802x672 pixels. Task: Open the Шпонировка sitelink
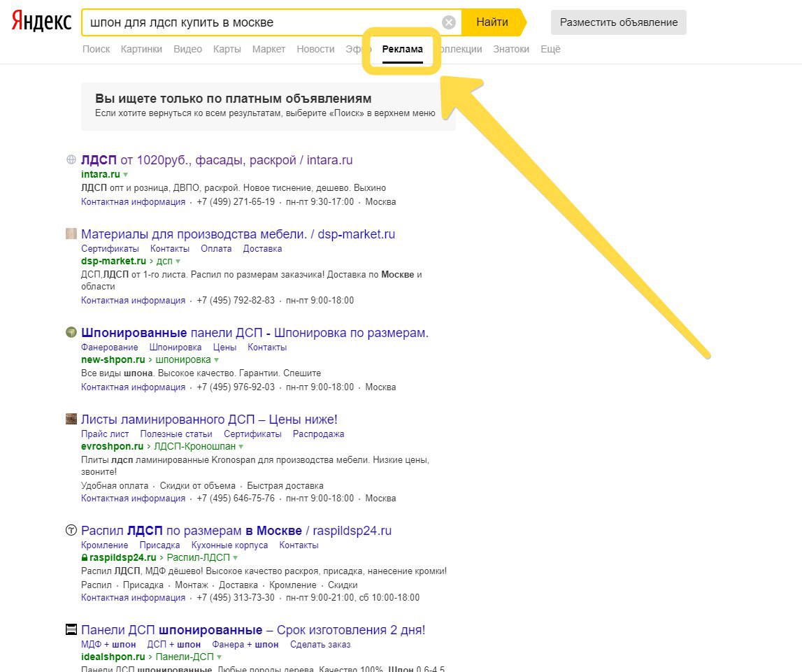(176, 348)
